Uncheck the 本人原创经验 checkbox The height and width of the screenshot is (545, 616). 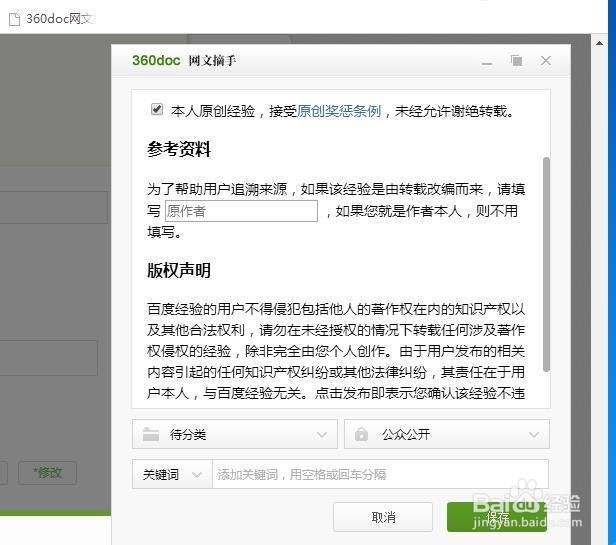tap(157, 109)
